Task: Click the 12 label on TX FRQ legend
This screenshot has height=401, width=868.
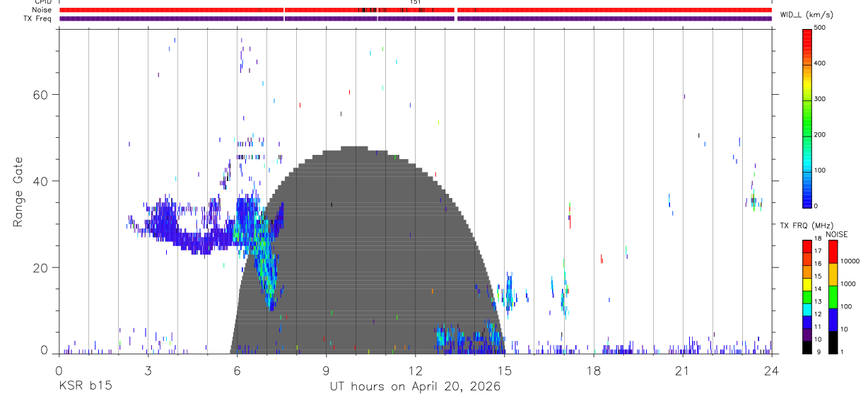Action: pos(819,314)
